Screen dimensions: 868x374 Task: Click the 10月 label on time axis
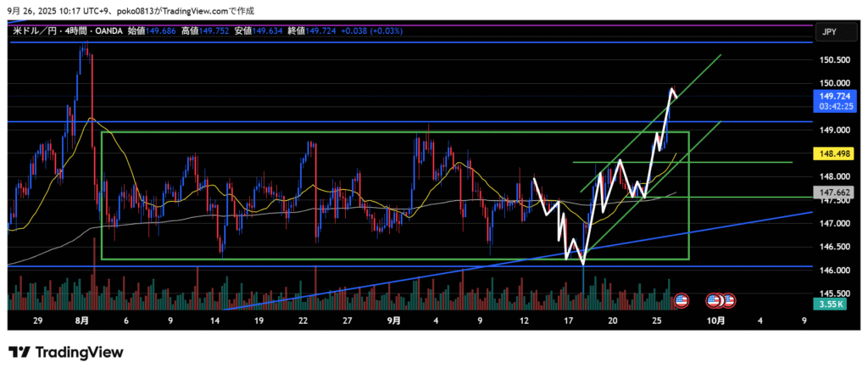click(x=715, y=321)
